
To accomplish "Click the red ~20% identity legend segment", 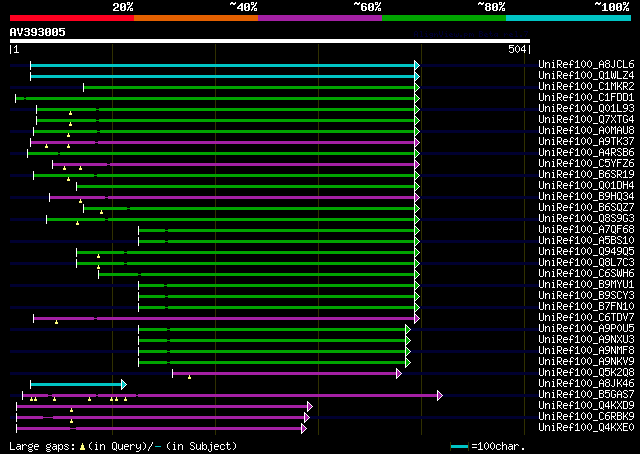I will 72,18.
